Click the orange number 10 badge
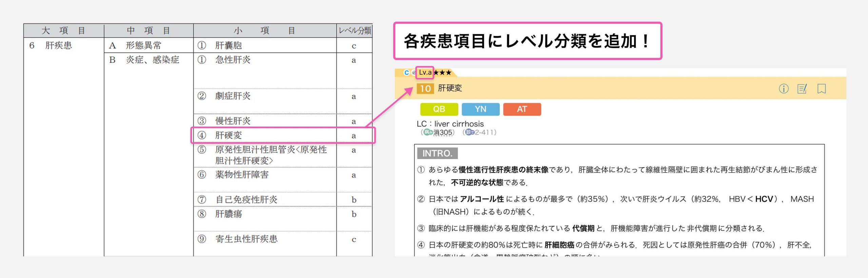 pyautogui.click(x=425, y=88)
